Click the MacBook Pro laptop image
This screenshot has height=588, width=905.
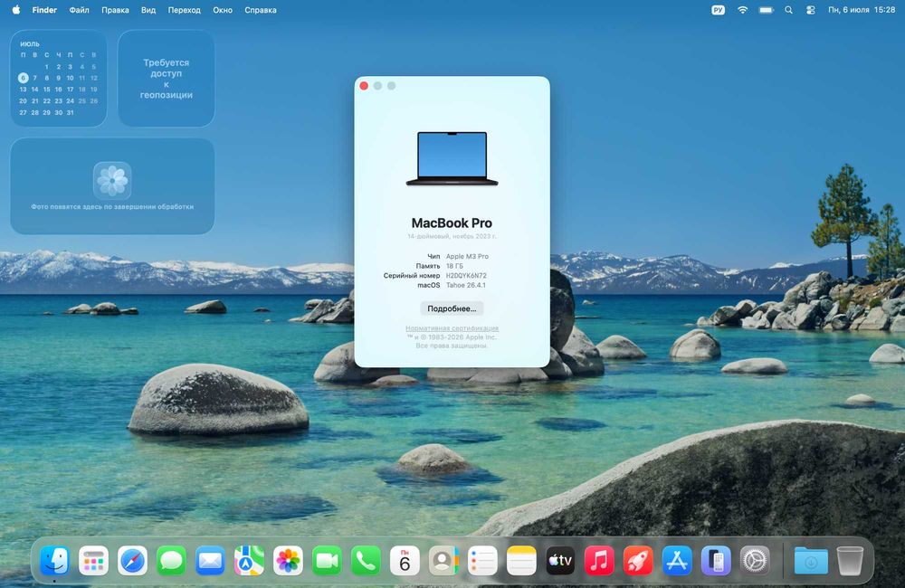[452, 158]
